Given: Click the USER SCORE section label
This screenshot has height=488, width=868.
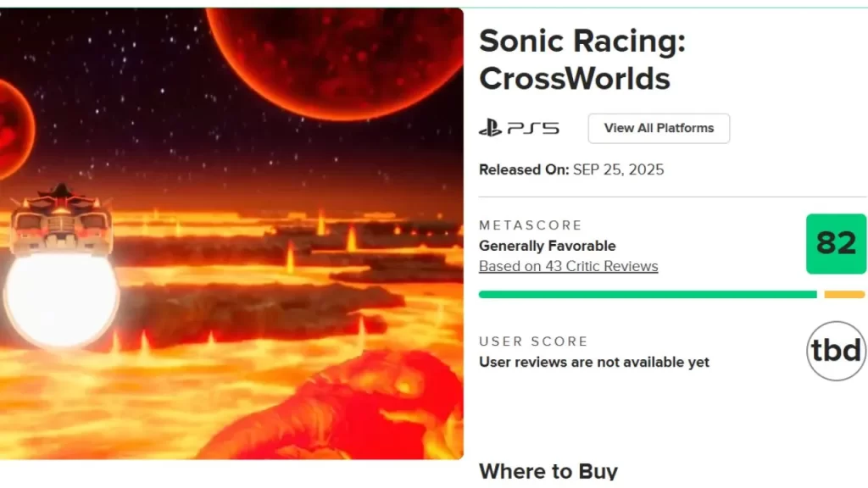Looking at the screenshot, I should point(533,341).
